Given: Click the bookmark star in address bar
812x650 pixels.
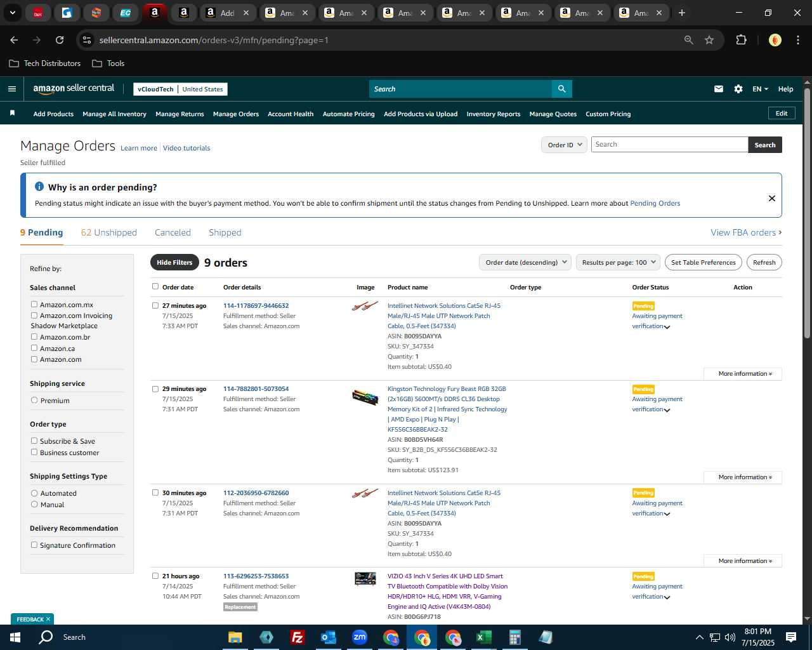Looking at the screenshot, I should pyautogui.click(x=709, y=40).
